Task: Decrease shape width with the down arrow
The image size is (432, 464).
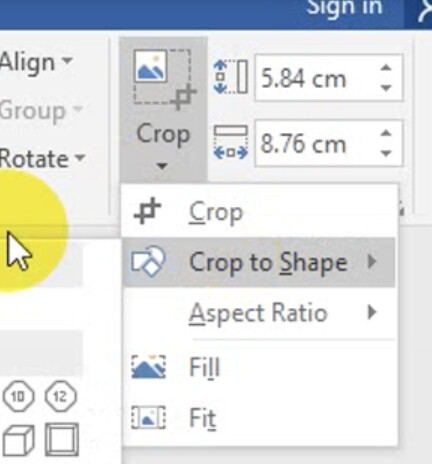Action: [386, 153]
